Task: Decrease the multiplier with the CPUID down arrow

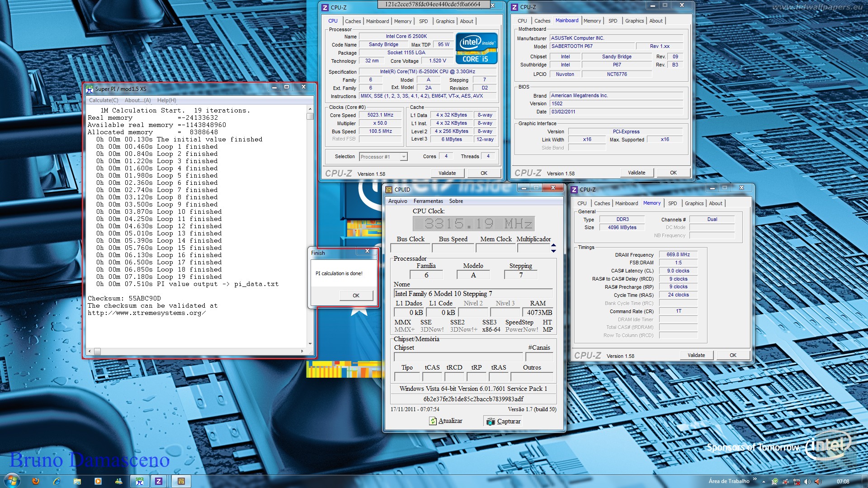Action: pos(553,250)
